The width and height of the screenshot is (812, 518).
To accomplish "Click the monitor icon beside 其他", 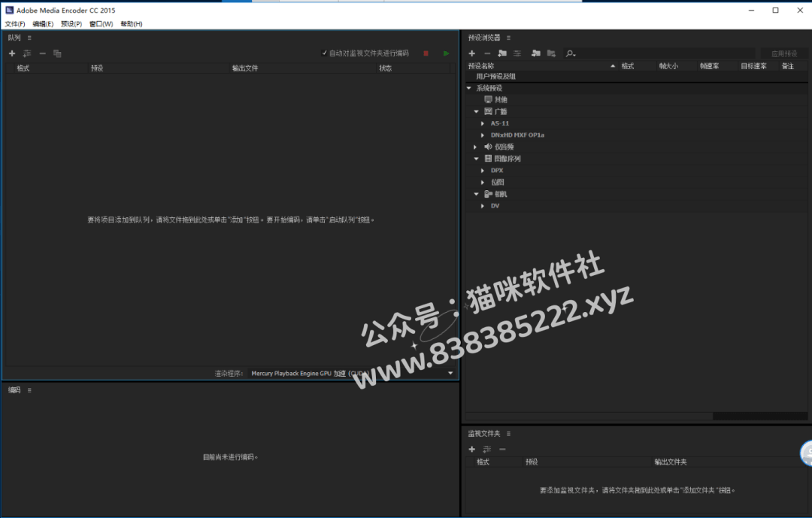I will [x=488, y=99].
